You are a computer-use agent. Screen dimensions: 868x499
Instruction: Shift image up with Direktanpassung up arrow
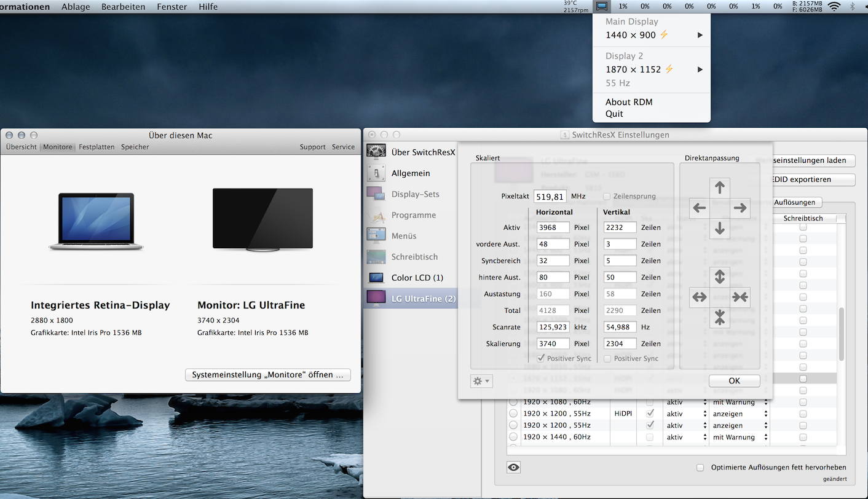(720, 187)
